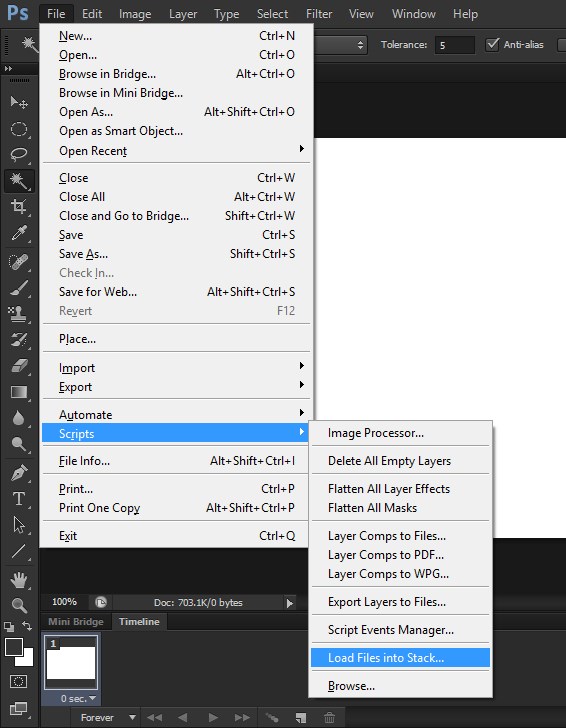Toggle Quick Mask mode
566x728 pixels.
[19, 682]
